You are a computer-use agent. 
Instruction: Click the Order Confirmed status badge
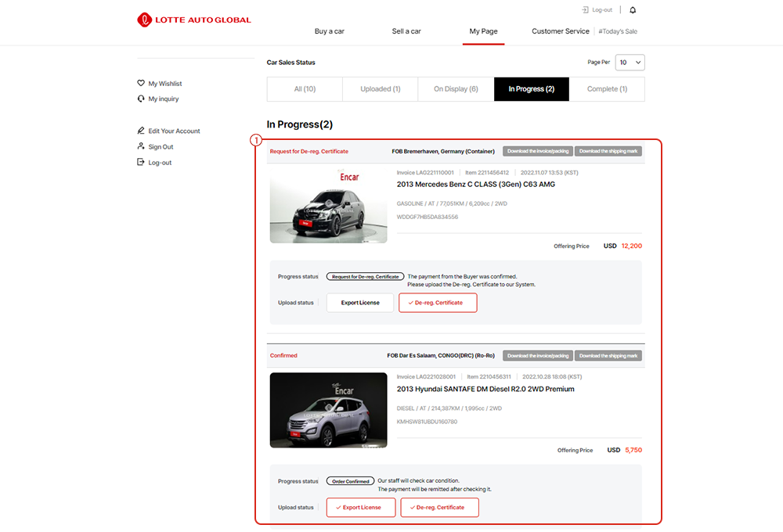point(350,481)
